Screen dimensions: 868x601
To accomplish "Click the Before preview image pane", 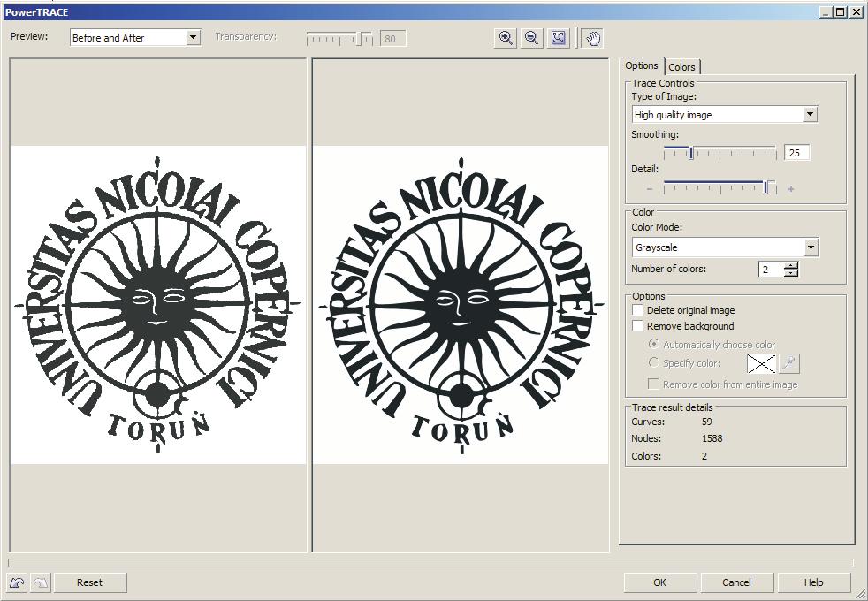I will point(158,305).
